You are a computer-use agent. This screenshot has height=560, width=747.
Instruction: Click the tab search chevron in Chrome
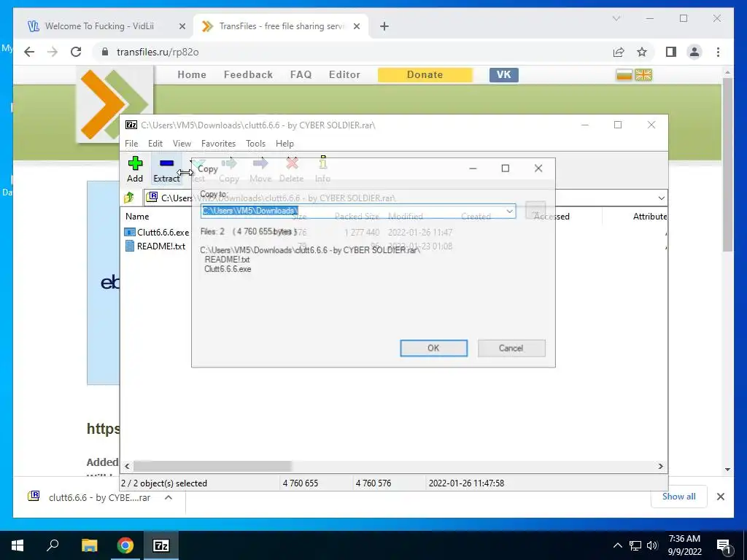click(616, 18)
